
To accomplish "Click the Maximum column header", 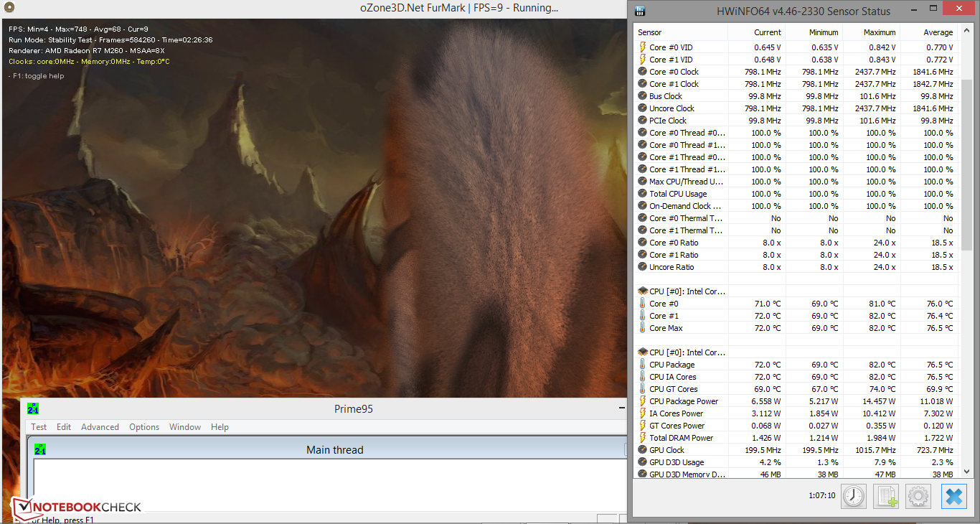I will pos(872,32).
